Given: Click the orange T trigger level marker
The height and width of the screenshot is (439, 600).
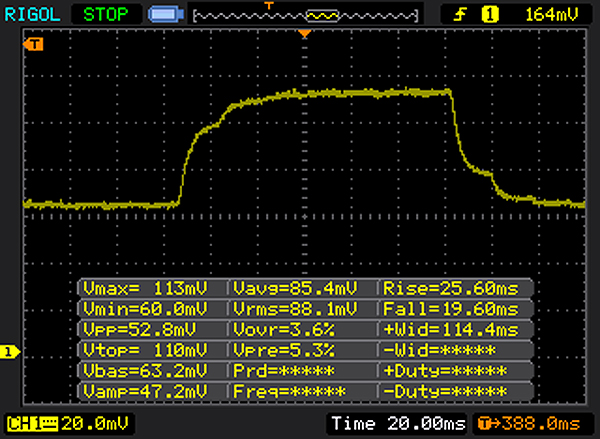Looking at the screenshot, I should coord(36,45).
